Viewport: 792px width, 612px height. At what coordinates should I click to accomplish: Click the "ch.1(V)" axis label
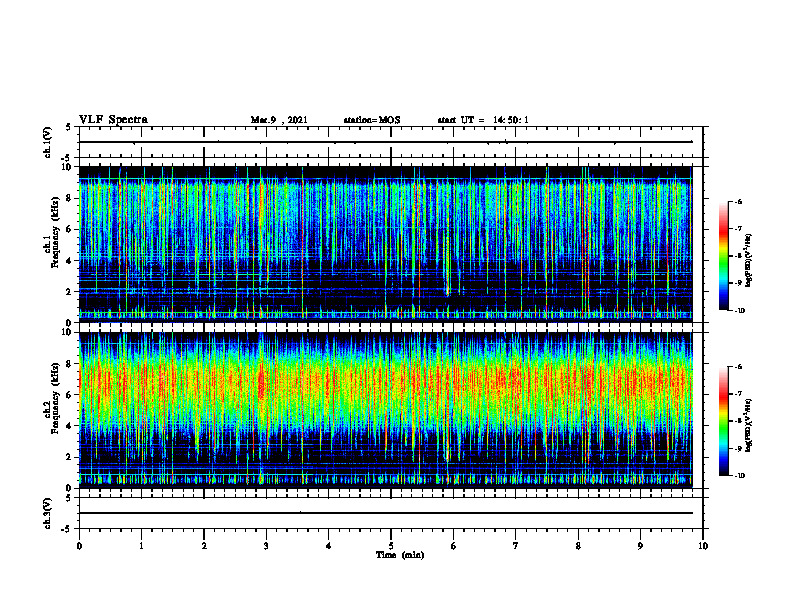coord(48,142)
